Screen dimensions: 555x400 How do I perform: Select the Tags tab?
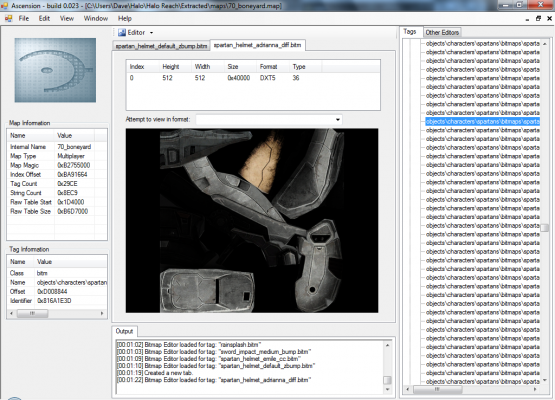pyautogui.click(x=410, y=32)
